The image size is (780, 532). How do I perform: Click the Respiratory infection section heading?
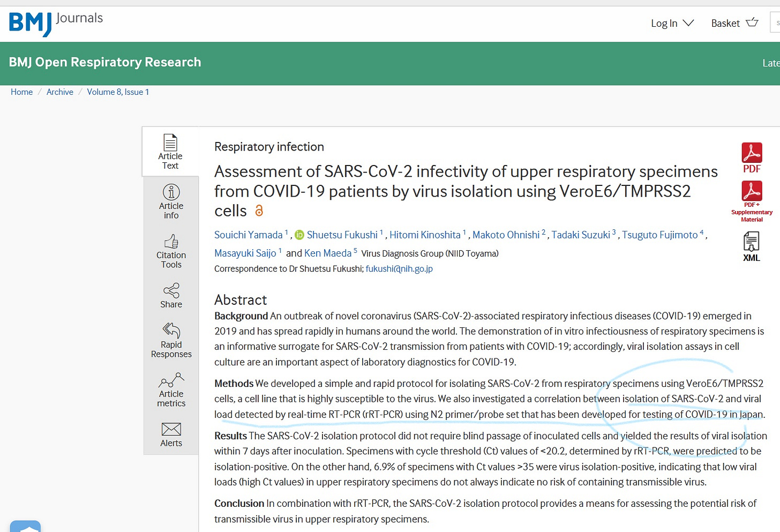point(269,147)
